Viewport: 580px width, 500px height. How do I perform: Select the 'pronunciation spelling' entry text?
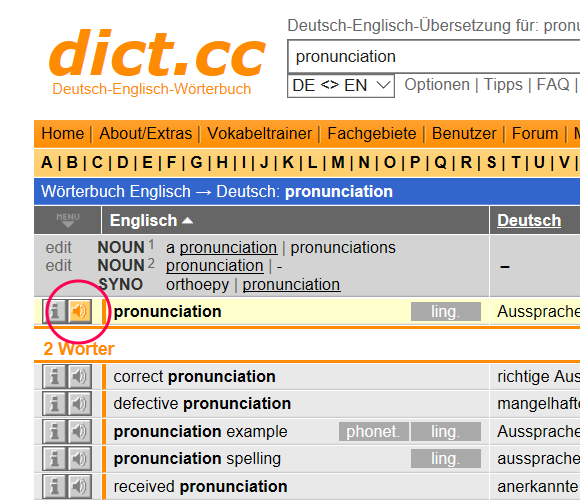coord(197,459)
